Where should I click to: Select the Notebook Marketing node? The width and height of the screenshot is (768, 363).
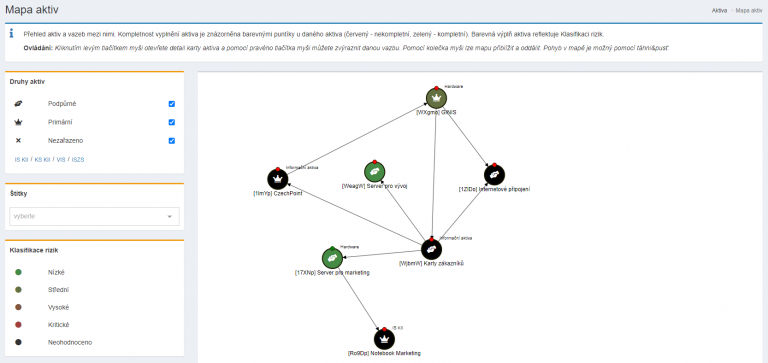pyautogui.click(x=384, y=339)
